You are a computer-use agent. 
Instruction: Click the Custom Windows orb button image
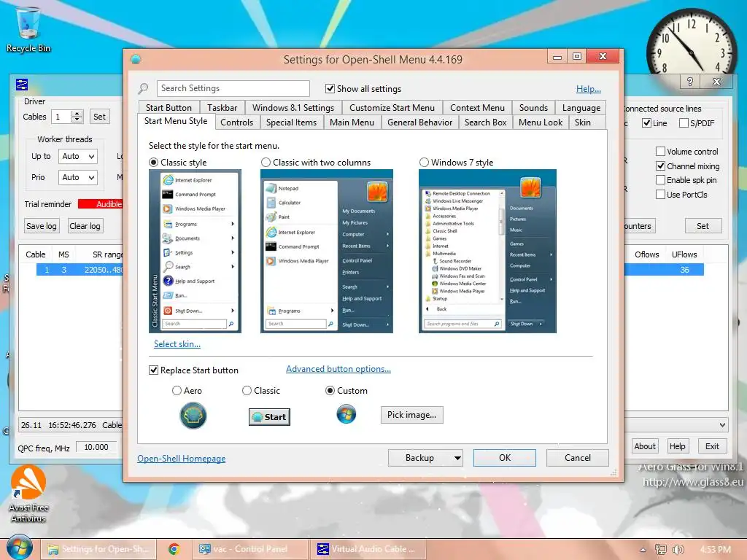click(x=347, y=414)
